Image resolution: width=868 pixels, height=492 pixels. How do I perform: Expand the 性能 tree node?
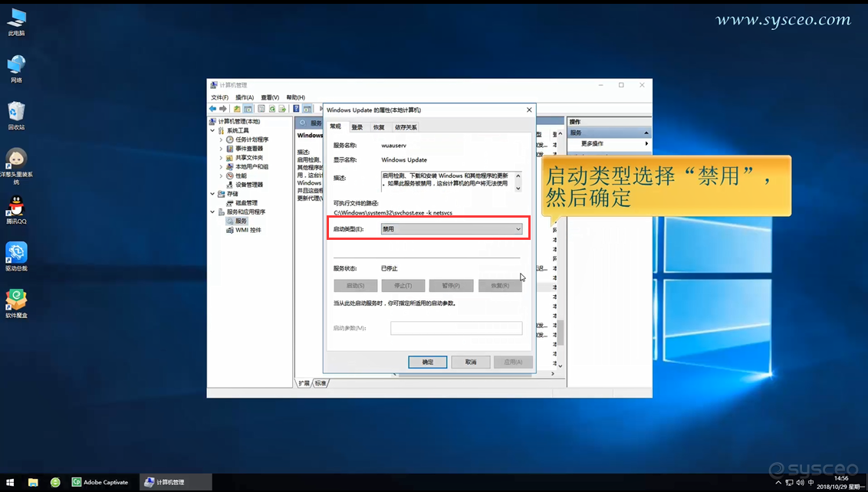click(221, 175)
